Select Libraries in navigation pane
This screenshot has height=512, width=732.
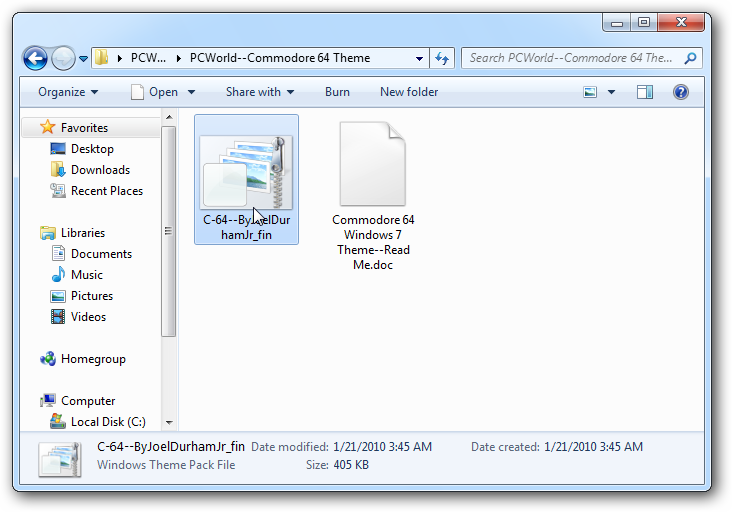click(x=83, y=232)
